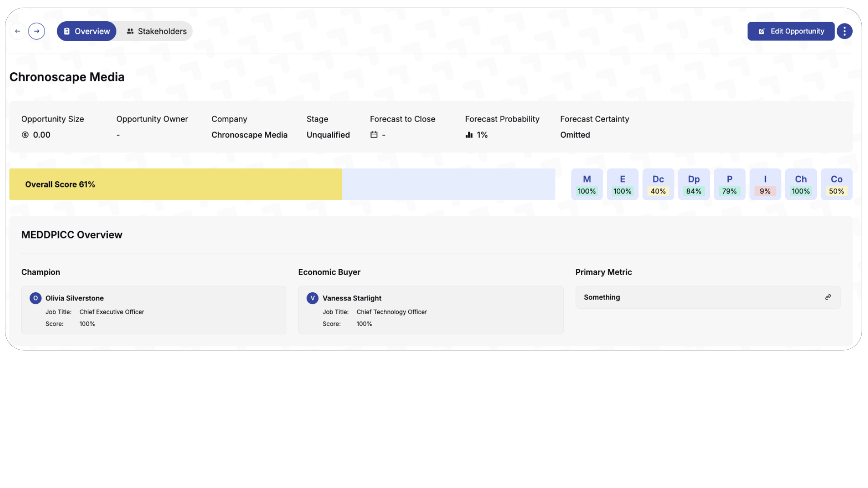Click the Chief Executive Officer job title
The height and width of the screenshot is (488, 868).
click(x=112, y=312)
